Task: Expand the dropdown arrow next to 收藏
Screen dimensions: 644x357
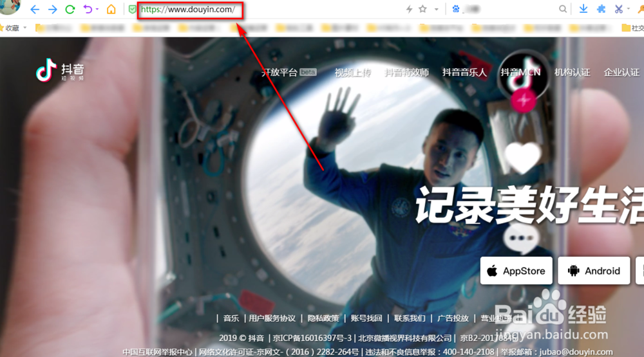Action: (25, 28)
